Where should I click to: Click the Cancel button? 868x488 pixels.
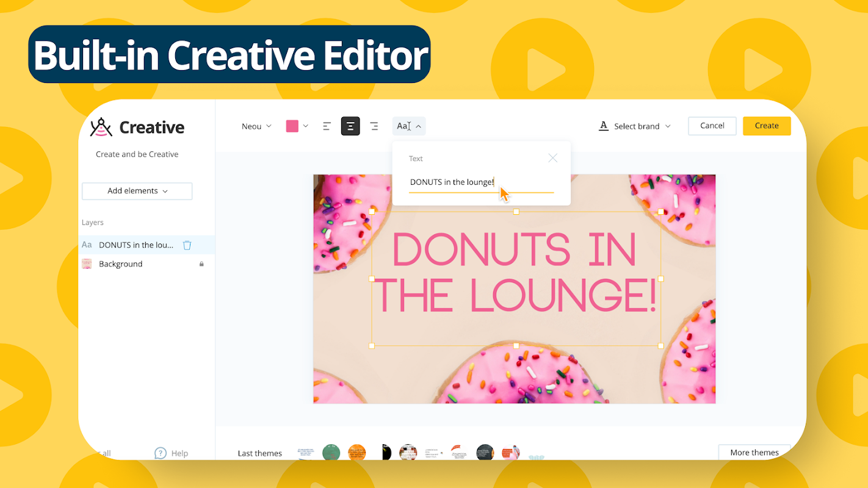tap(712, 126)
